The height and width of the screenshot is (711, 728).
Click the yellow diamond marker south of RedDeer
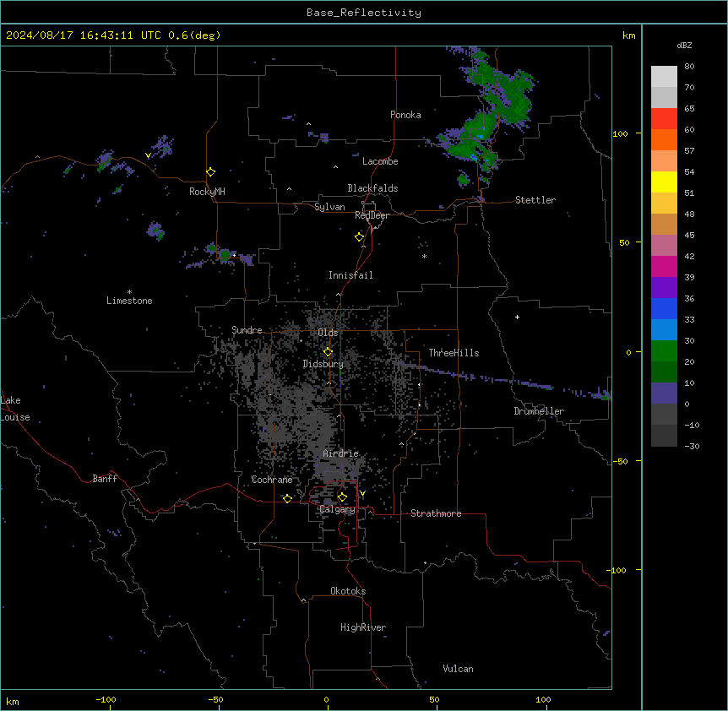[359, 237]
